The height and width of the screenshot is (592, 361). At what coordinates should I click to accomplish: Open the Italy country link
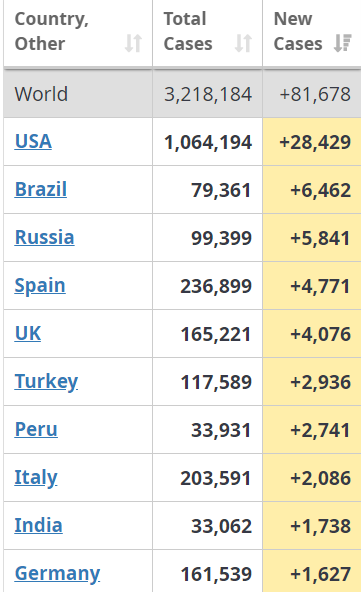click(x=36, y=478)
